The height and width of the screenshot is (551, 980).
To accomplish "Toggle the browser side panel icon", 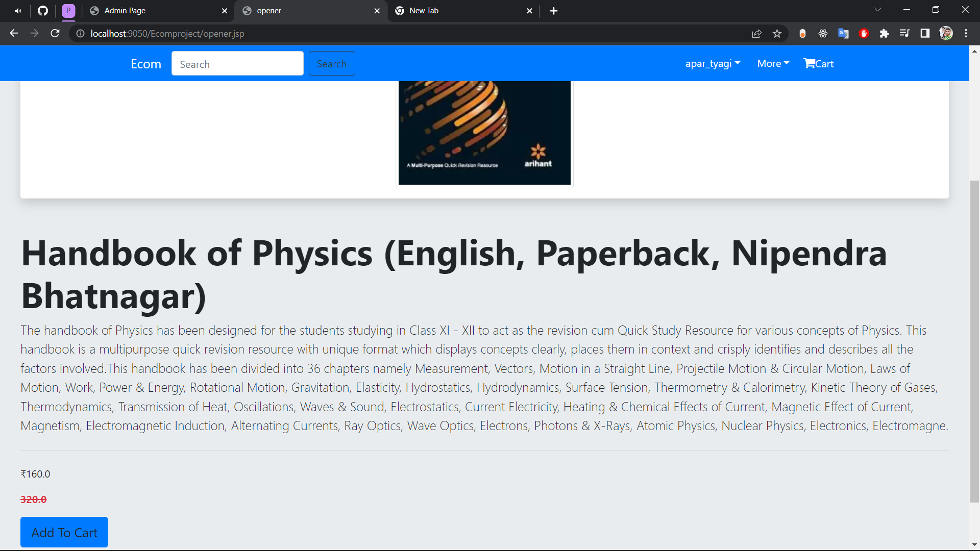I will [925, 34].
